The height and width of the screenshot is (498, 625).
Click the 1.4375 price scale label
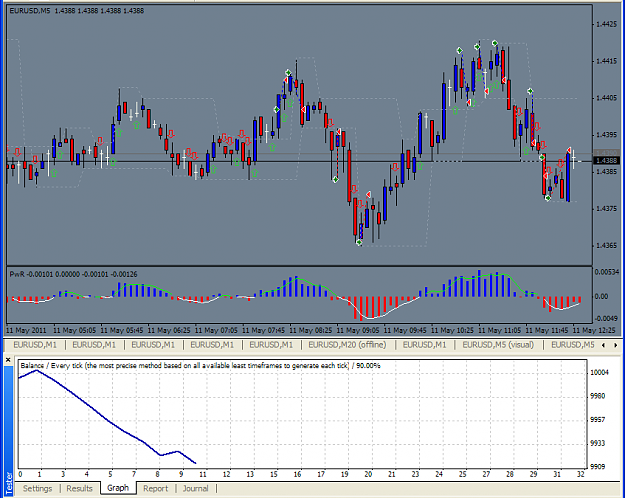(606, 209)
